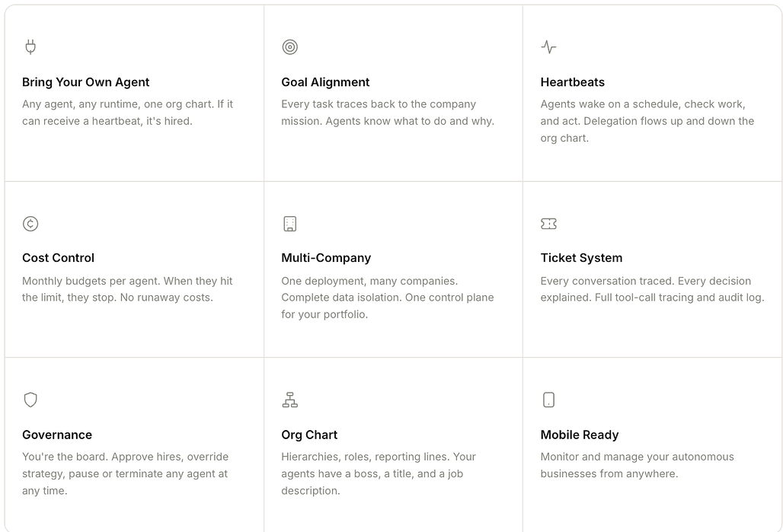Click the Monthly budgets per agent description
783x532 pixels.
click(x=127, y=289)
